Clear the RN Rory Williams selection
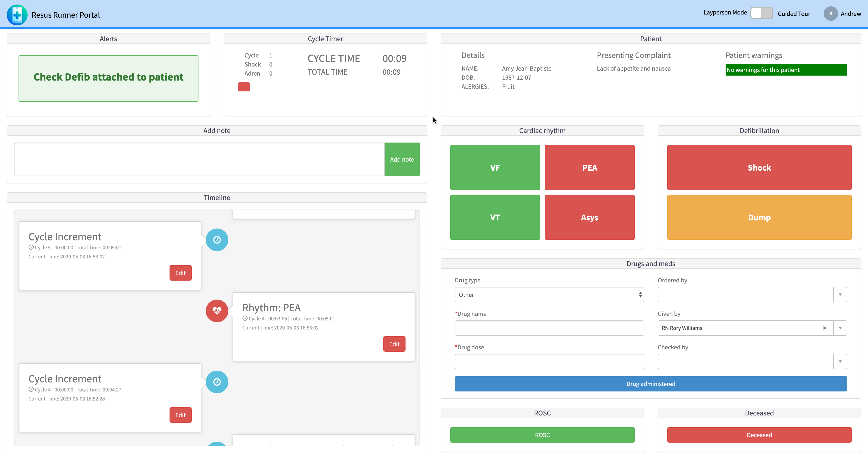Screen dimensions: 868x453 825,328
